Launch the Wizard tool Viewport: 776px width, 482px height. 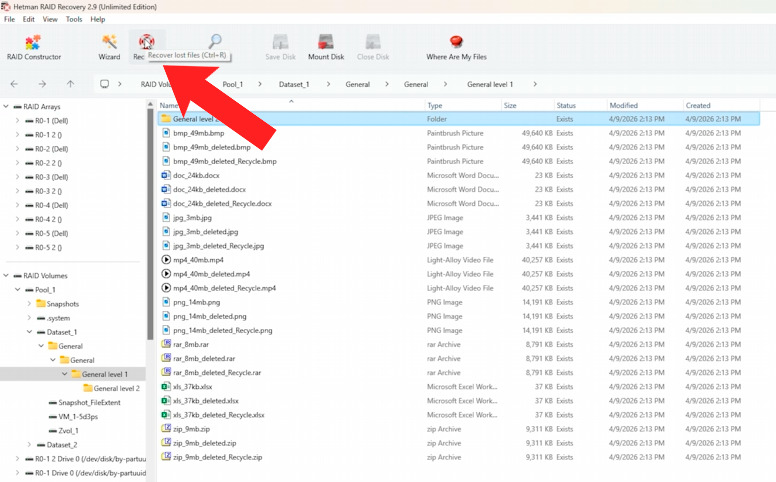click(109, 48)
